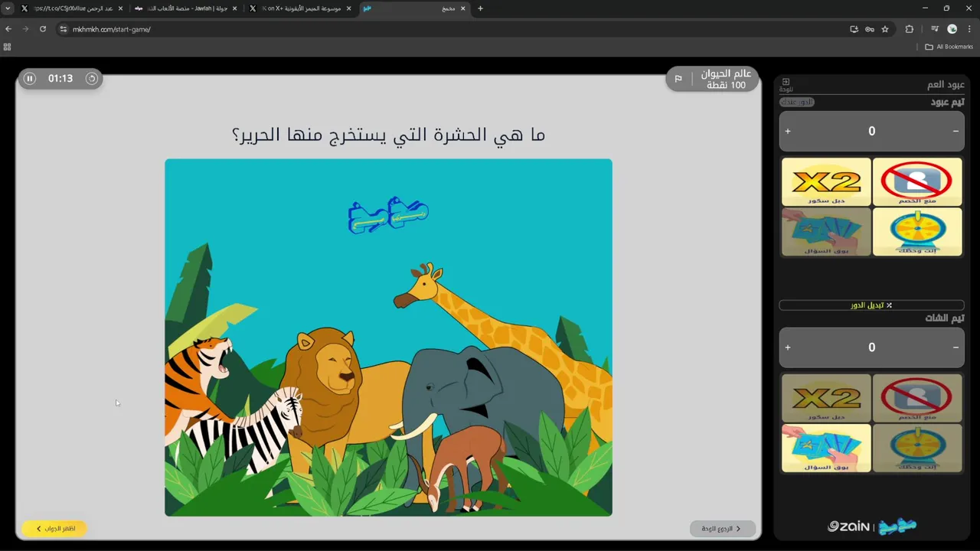Reveal the answer with the yellow button
The height and width of the screenshot is (551, 980).
(x=54, y=528)
